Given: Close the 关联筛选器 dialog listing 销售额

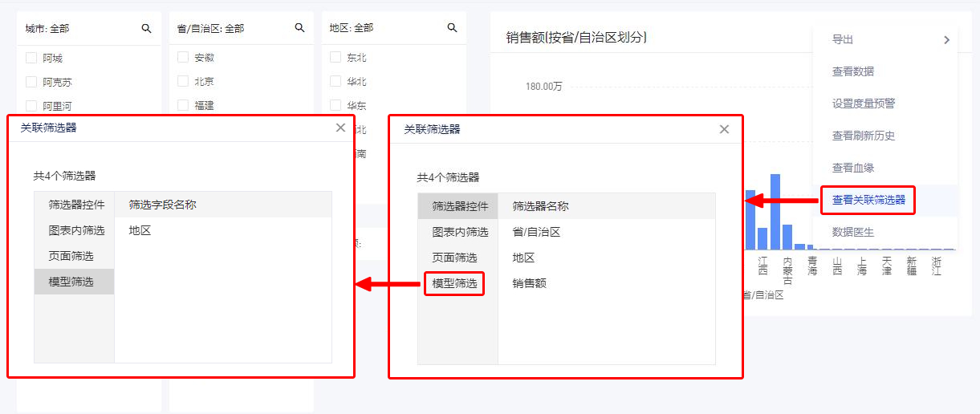Looking at the screenshot, I should [x=724, y=129].
